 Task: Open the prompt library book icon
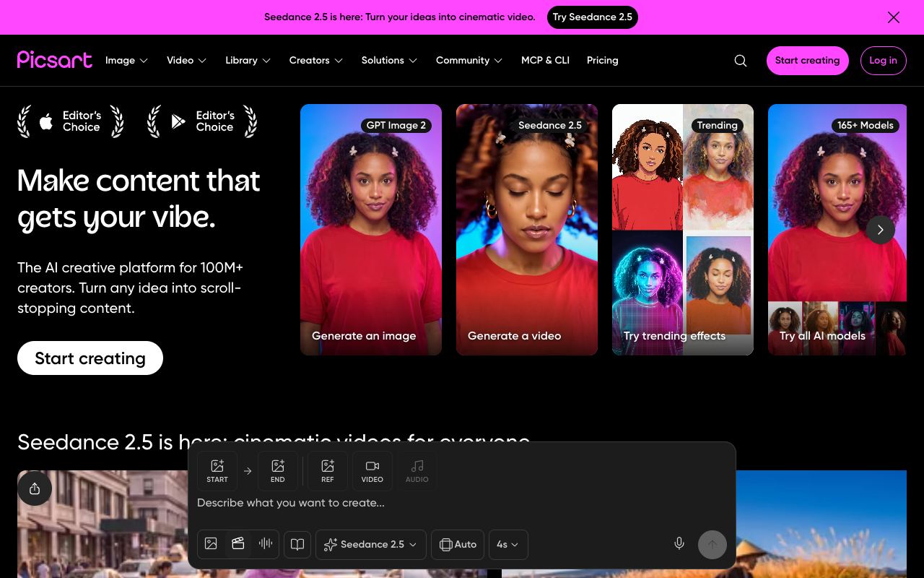pyautogui.click(x=297, y=545)
